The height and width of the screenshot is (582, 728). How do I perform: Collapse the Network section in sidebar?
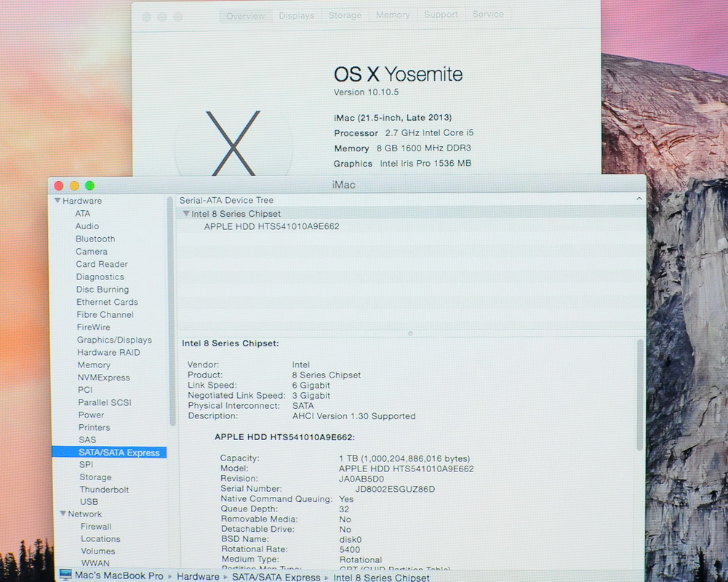pyautogui.click(x=63, y=514)
